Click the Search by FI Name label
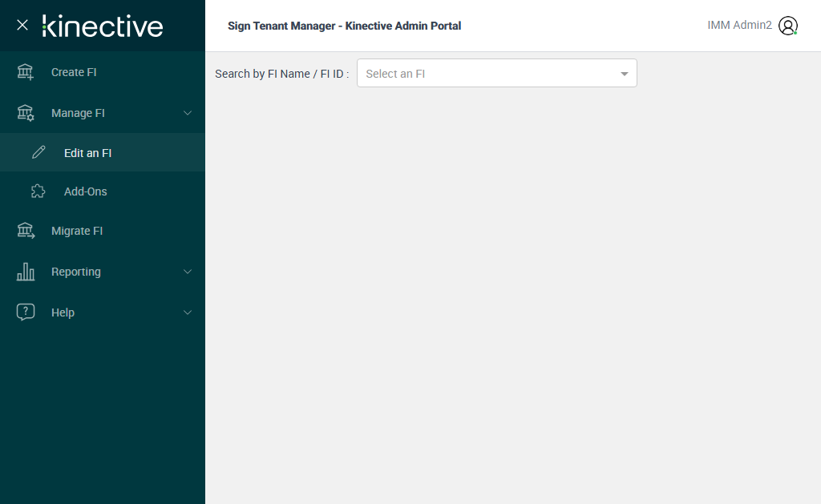The height and width of the screenshot is (504, 821). point(281,74)
